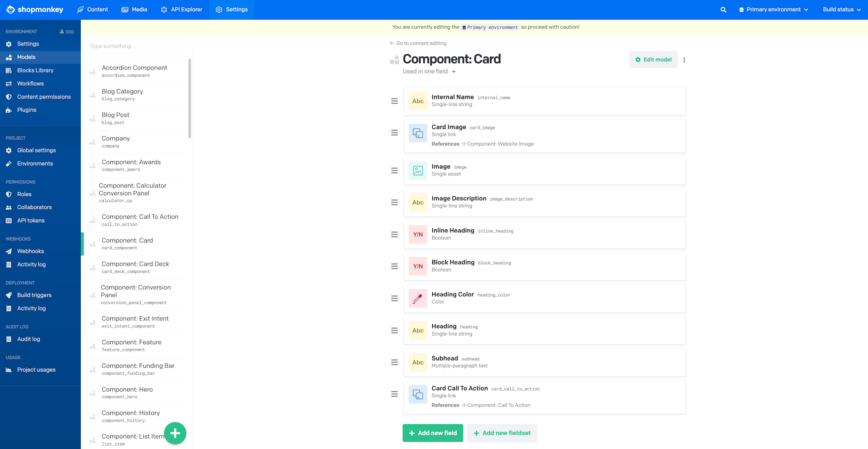Click the picture icon of Image field
Viewport: 868px width, 449px height.
coord(418,171)
